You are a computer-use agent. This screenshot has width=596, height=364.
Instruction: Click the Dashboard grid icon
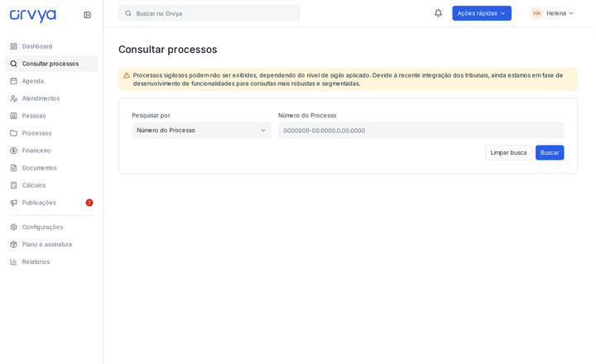coord(14,46)
